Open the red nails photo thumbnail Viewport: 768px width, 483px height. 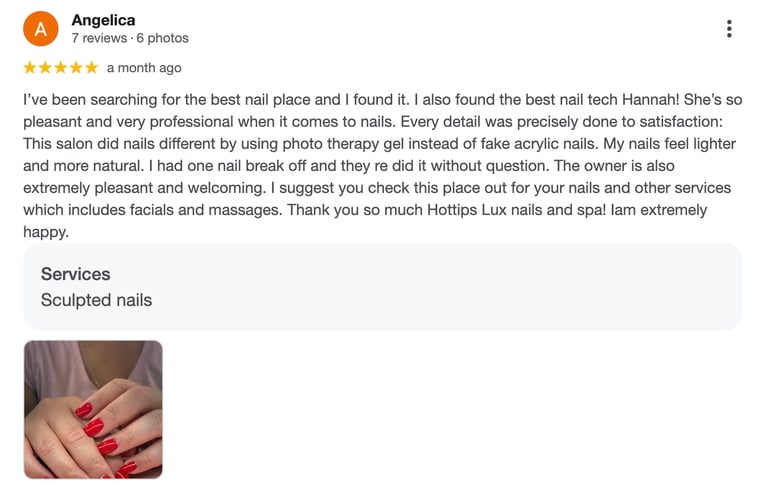[93, 410]
